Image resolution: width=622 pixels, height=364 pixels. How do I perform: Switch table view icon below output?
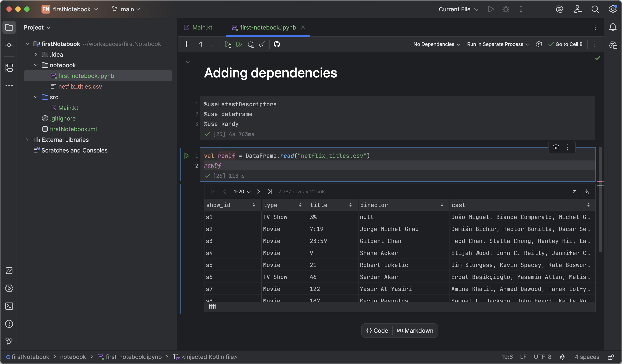[212, 307]
